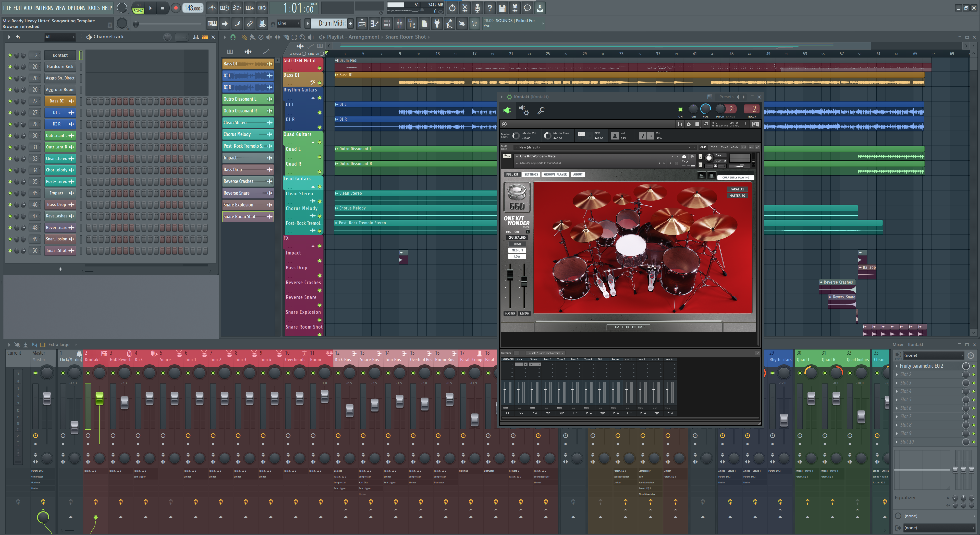Open the Line snap dropdown
Image resolution: width=980 pixels, height=535 pixels.
[288, 24]
